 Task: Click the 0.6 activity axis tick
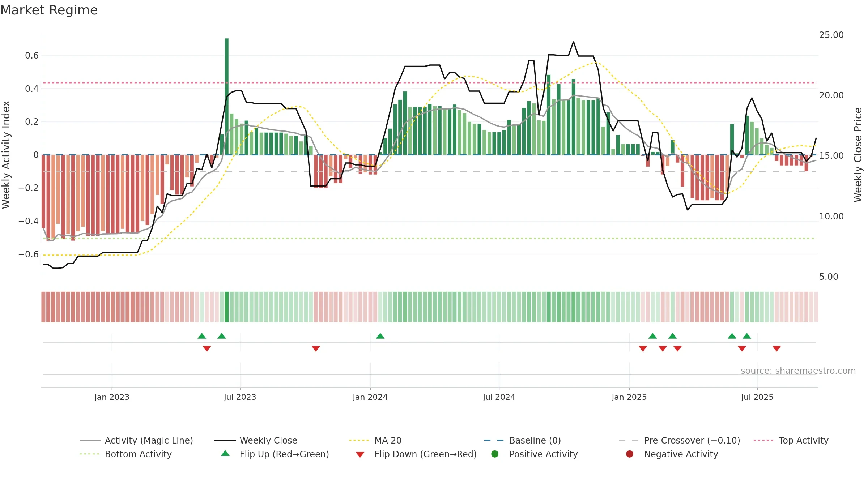31,56
